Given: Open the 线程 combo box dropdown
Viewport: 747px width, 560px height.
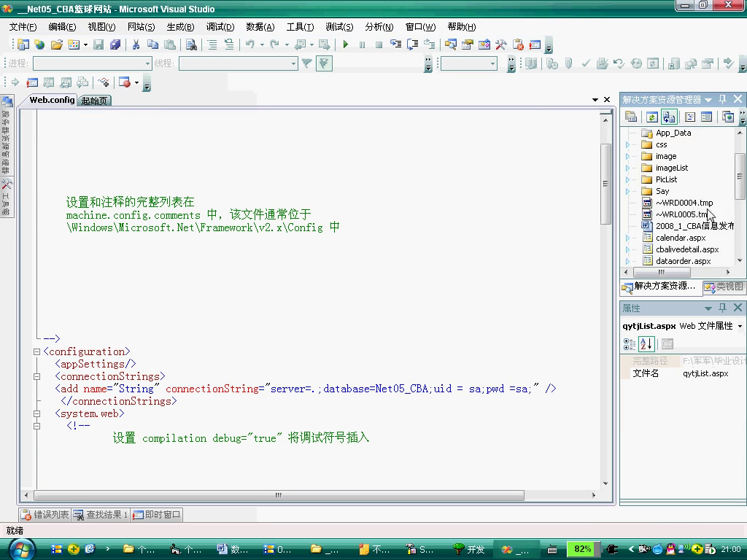Looking at the screenshot, I should [293, 63].
